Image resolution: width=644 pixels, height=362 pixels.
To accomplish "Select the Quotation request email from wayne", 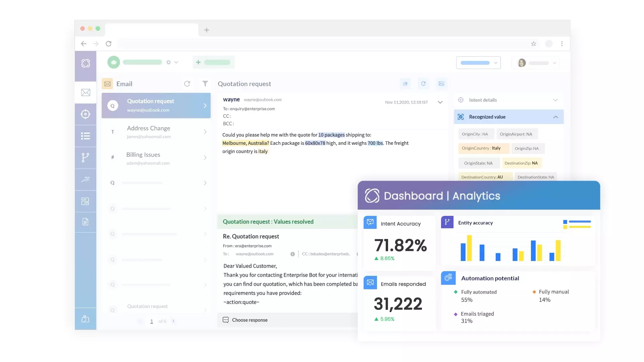I will (156, 105).
